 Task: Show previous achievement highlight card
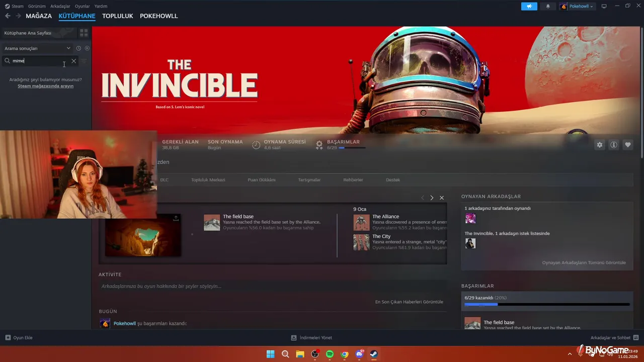click(423, 198)
